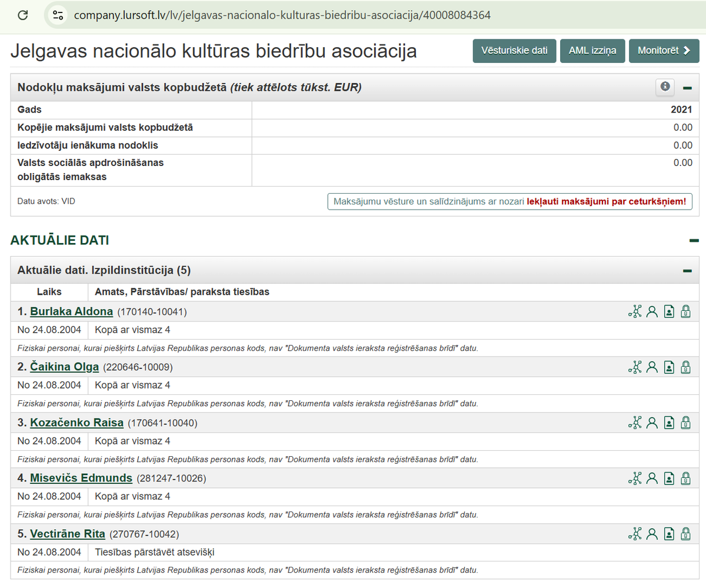Image resolution: width=706 pixels, height=588 pixels.
Task: Click the address bar URL field
Action: tap(282, 15)
